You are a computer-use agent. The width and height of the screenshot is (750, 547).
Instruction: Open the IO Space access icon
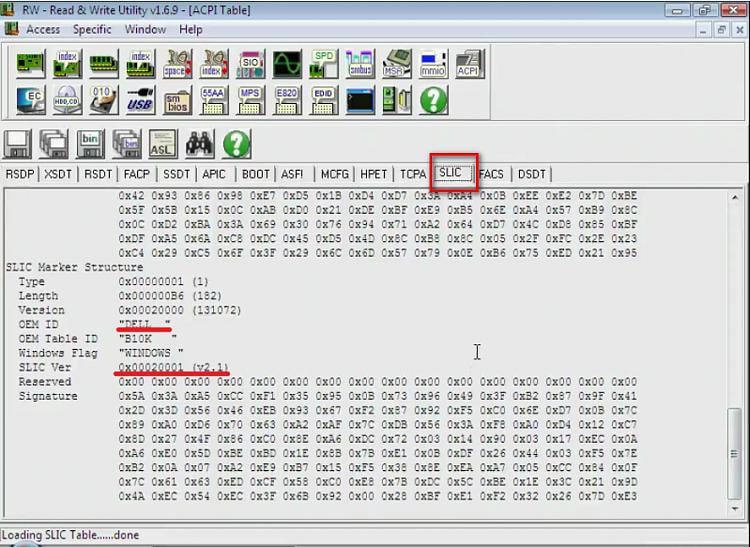pos(177,64)
